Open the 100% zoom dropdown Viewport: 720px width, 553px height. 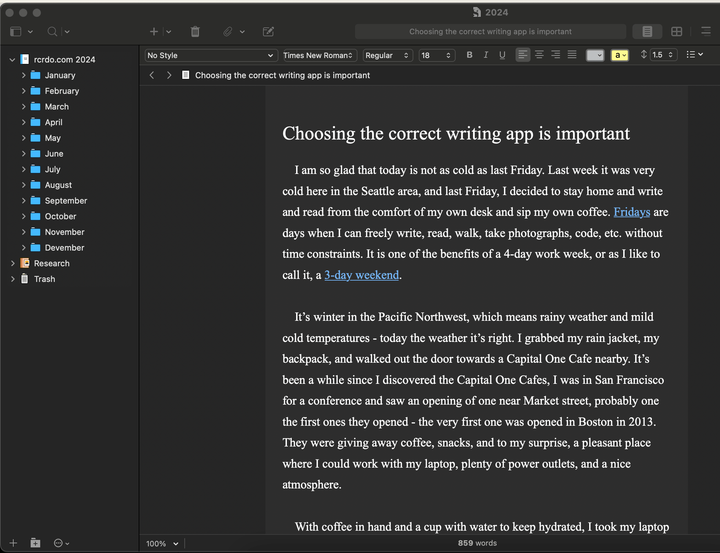click(161, 543)
